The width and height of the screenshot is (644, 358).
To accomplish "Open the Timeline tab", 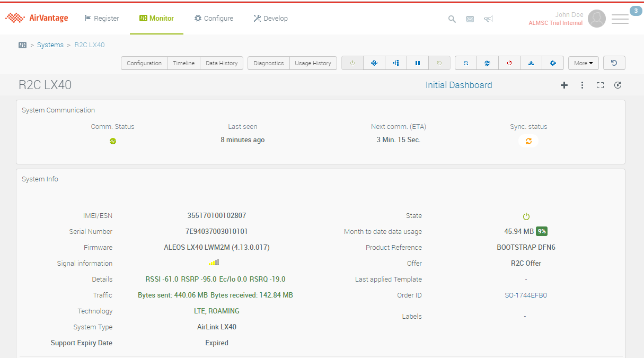I will coord(183,63).
